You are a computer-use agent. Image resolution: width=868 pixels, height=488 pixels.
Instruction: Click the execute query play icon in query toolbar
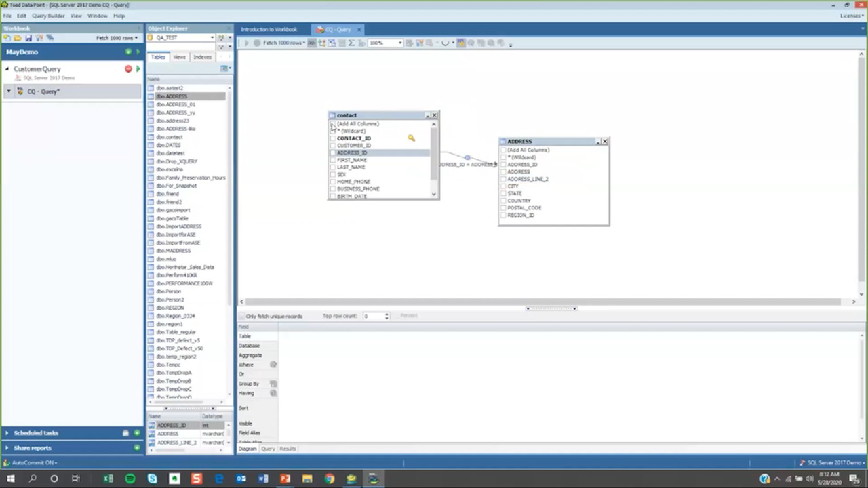click(x=246, y=43)
